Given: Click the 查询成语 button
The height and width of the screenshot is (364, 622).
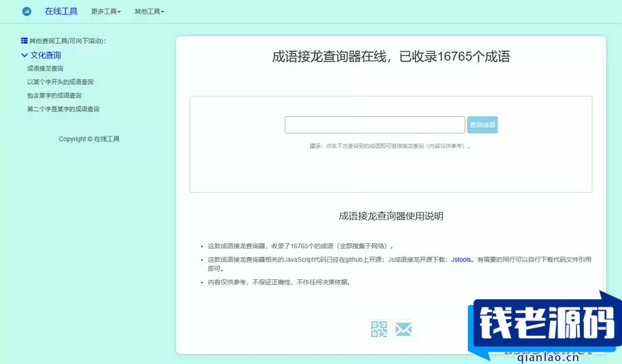Looking at the screenshot, I should click(482, 125).
